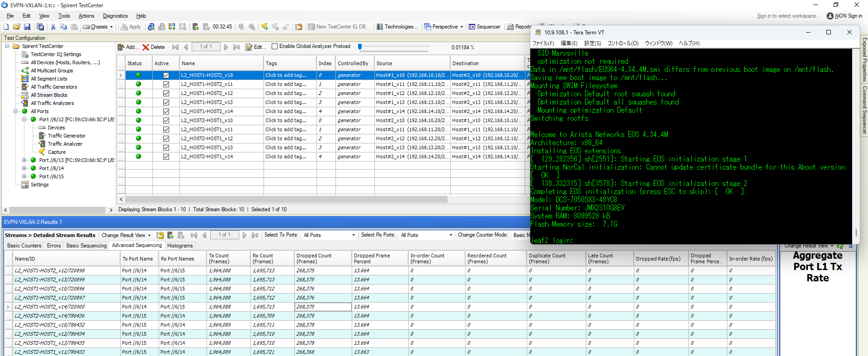Image resolution: width=868 pixels, height=356 pixels.
Task: Open the Traffic Generator node under Port //6/12
Action: [66, 136]
